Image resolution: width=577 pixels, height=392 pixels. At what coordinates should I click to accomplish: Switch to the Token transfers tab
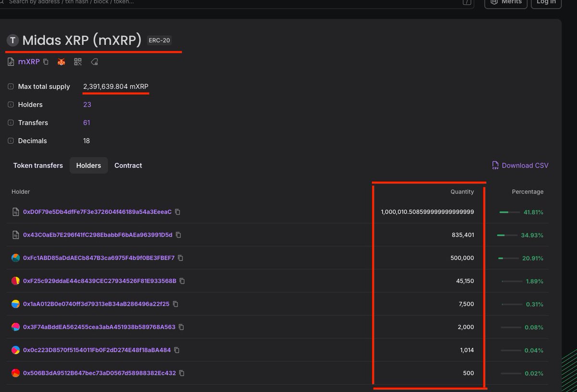point(38,165)
